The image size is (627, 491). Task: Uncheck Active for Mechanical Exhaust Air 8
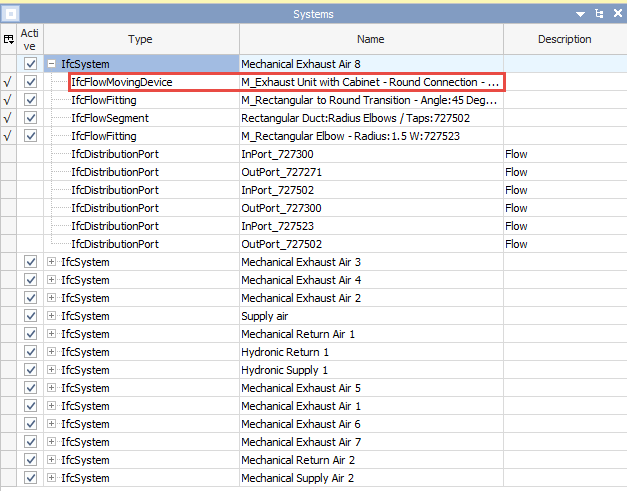click(x=31, y=64)
